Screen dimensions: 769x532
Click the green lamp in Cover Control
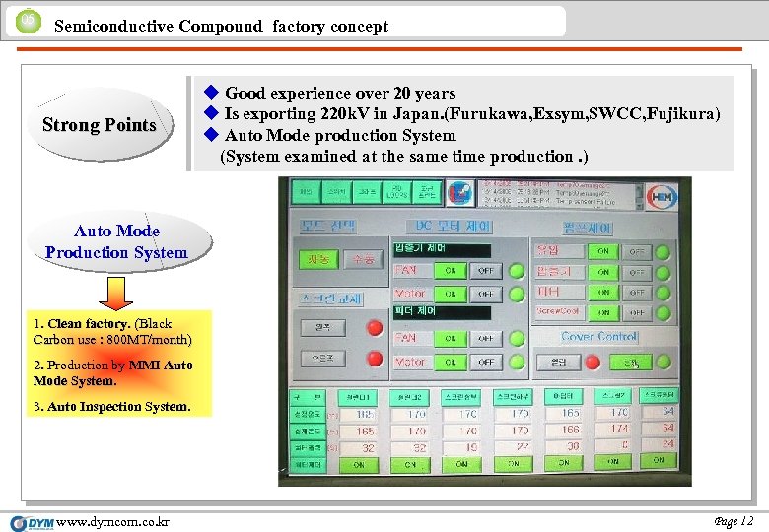click(664, 363)
